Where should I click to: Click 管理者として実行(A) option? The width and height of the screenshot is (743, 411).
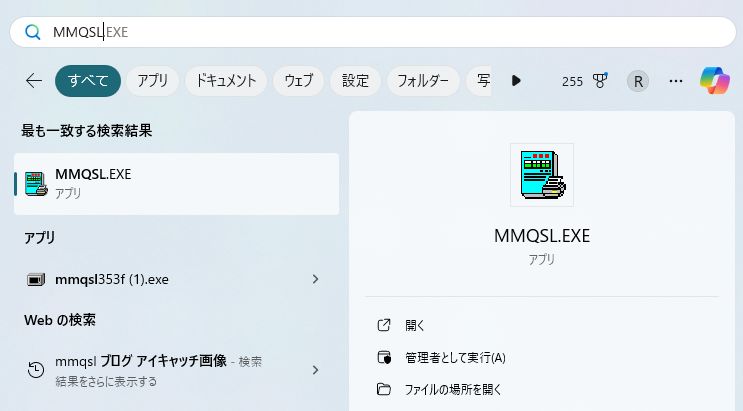coord(455,357)
